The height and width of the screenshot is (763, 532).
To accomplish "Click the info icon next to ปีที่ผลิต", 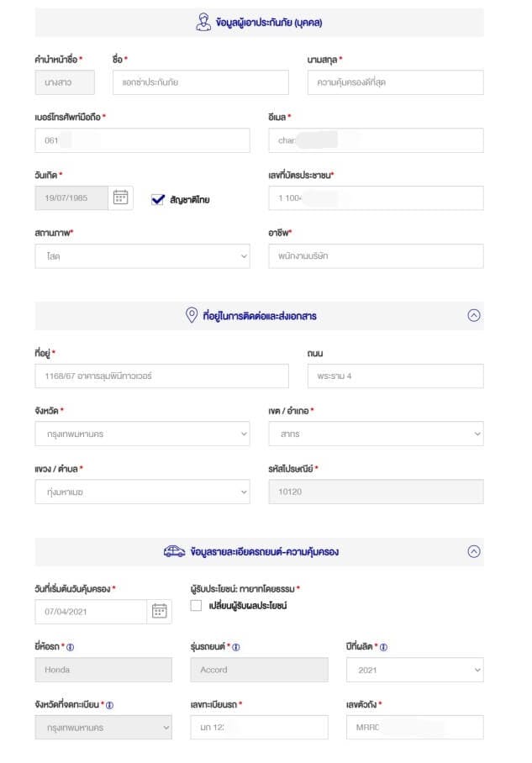I will pyautogui.click(x=383, y=647).
